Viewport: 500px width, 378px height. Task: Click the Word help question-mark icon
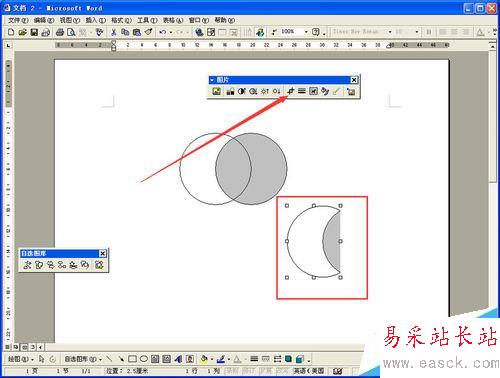[315, 32]
